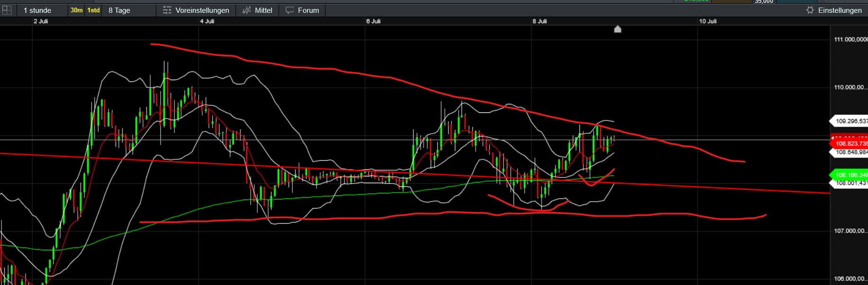The height and width of the screenshot is (285, 868).
Task: Toggle the 1std interval shortcut
Action: point(93,10)
